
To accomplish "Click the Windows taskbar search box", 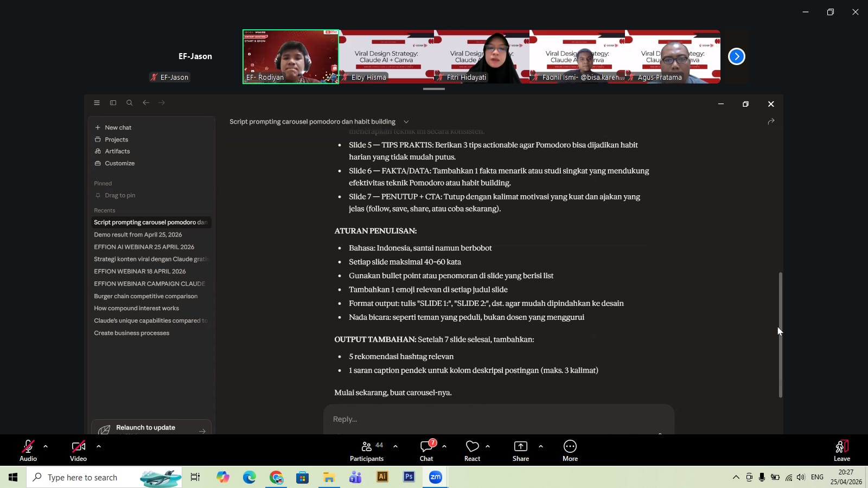I will (x=104, y=477).
